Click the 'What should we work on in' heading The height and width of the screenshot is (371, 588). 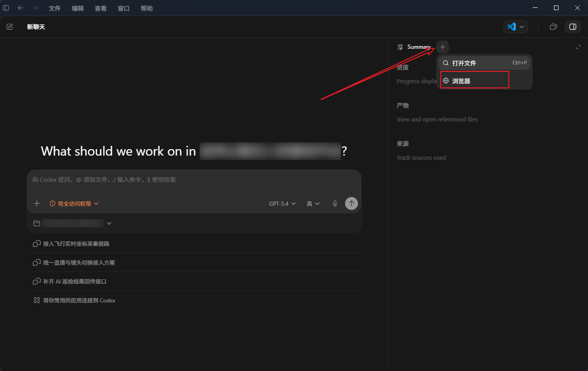tap(118, 151)
